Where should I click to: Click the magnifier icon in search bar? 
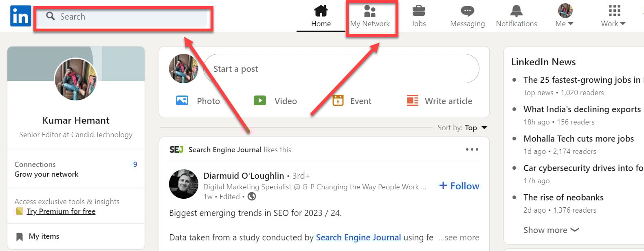51,16
